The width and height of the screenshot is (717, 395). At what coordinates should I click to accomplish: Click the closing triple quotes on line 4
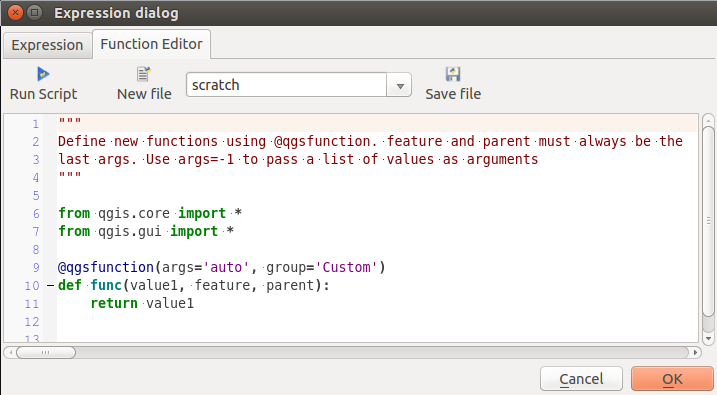pyautogui.click(x=70, y=175)
